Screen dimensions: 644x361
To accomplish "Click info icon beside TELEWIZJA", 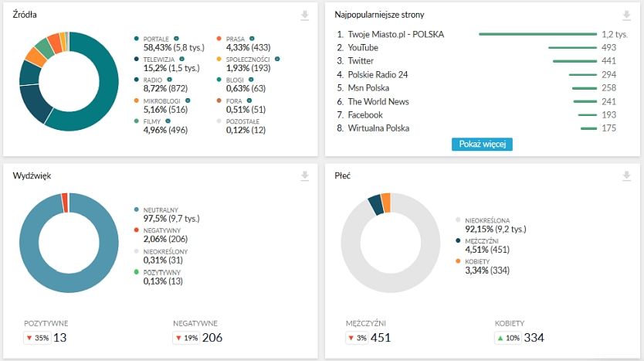I will (x=182, y=59).
